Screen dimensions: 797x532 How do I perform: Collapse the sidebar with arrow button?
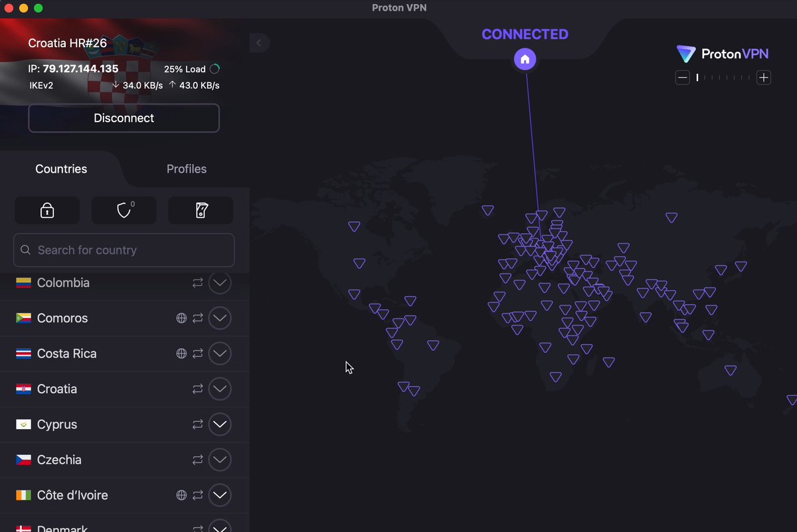(259, 43)
